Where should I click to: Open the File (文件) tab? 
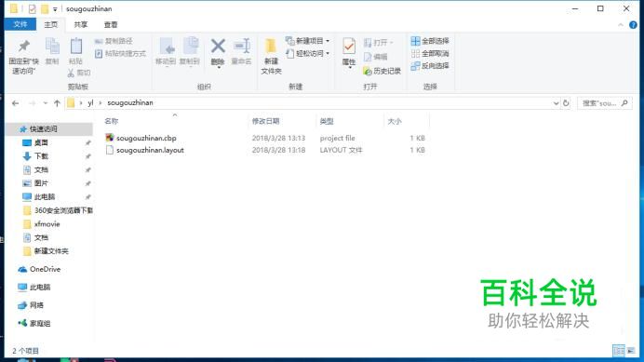[20, 24]
